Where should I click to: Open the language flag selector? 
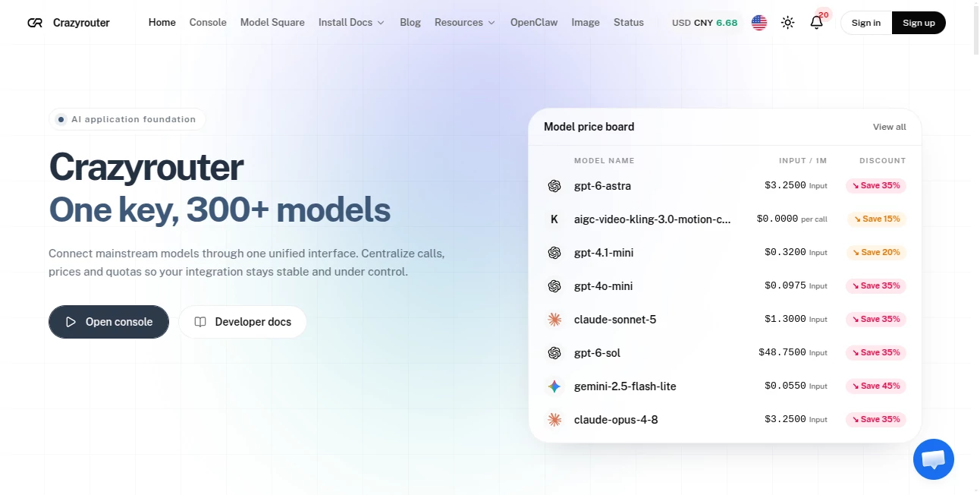[759, 23]
